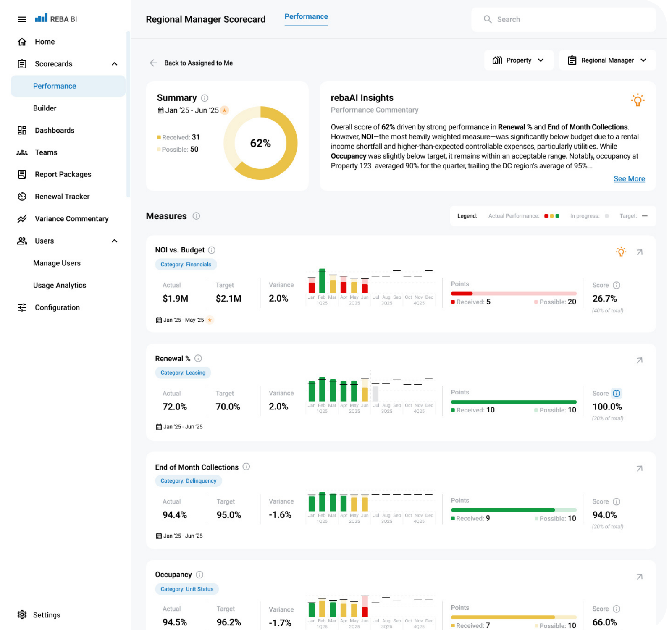
Task: Click the See More link
Action: (x=629, y=179)
